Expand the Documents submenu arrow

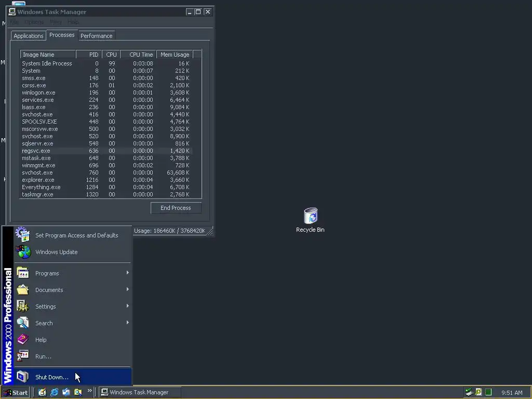pyautogui.click(x=128, y=289)
